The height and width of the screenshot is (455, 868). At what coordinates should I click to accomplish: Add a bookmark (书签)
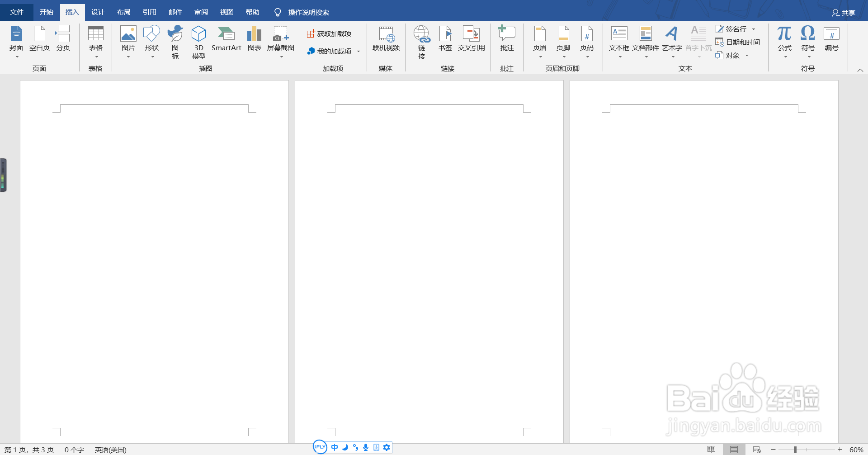pos(445,39)
